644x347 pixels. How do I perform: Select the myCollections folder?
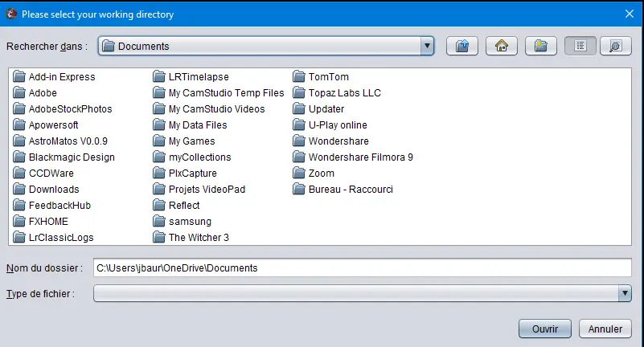click(x=192, y=157)
